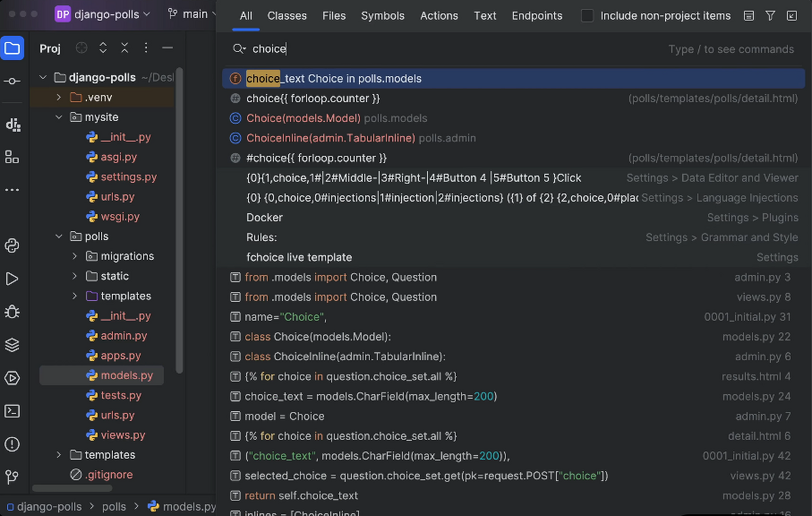Click the magnifier search history icon

[239, 49]
